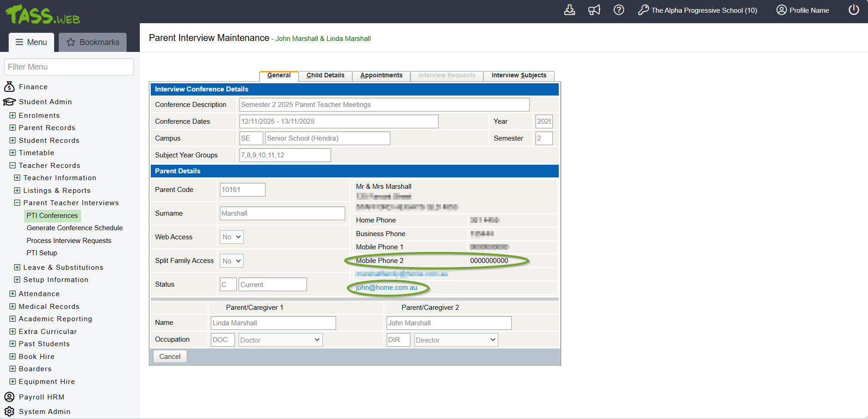The width and height of the screenshot is (868, 419).
Task: Open System Admin gear module
Action: pyautogui.click(x=44, y=412)
